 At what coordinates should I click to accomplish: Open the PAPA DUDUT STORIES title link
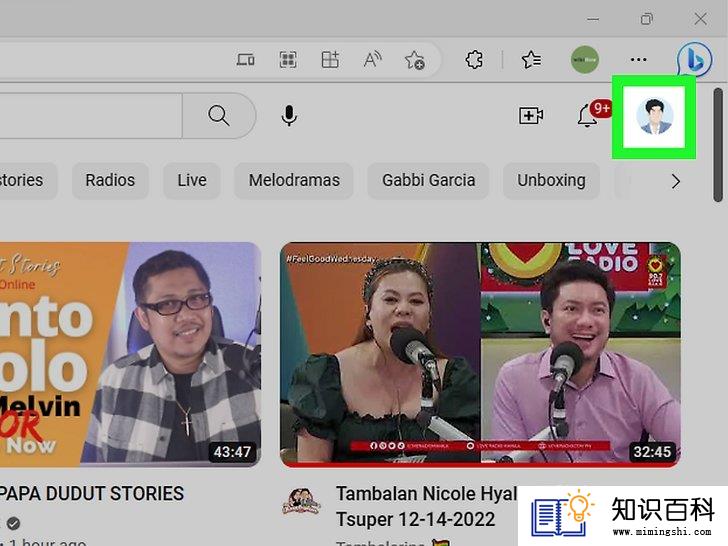[x=91, y=494]
